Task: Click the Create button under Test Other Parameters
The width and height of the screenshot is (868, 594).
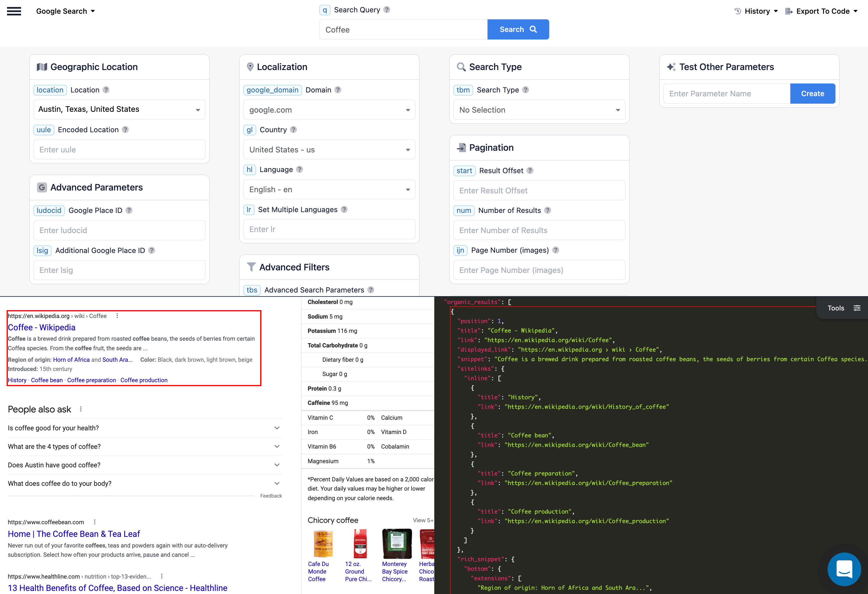Action: pyautogui.click(x=812, y=93)
